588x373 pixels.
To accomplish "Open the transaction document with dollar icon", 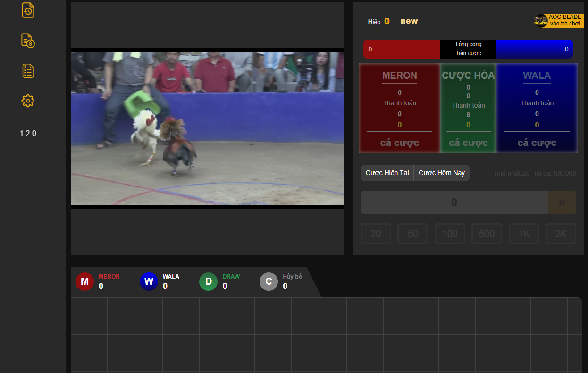I will 28,41.
